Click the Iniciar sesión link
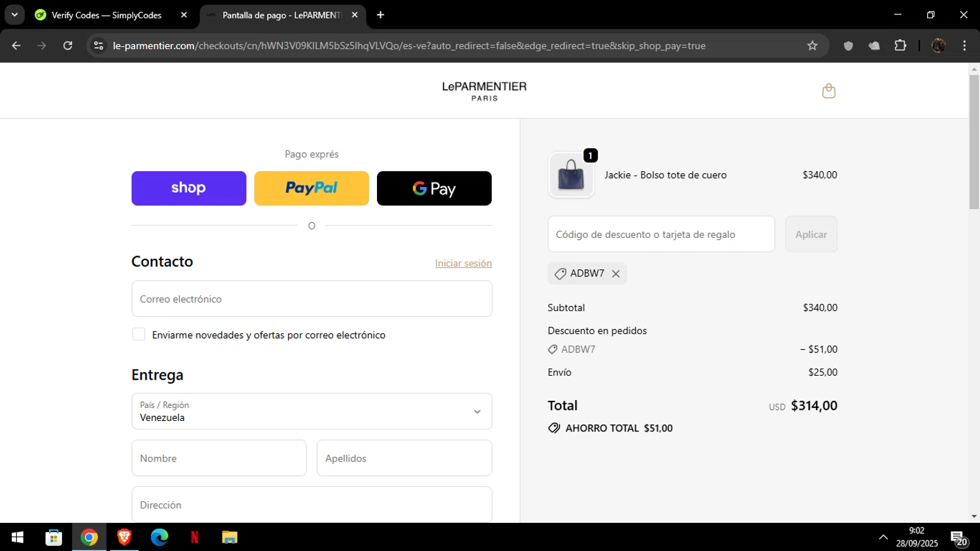 click(463, 263)
